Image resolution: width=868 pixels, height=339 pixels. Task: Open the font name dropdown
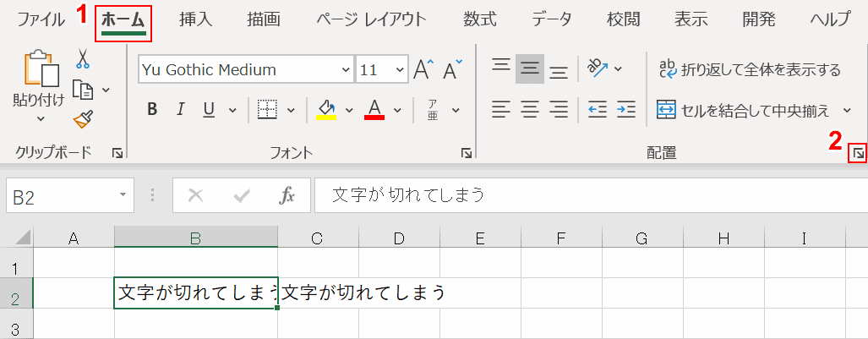346,70
